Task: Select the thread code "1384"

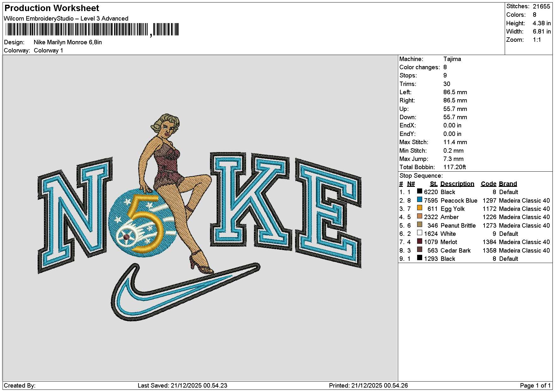Action: click(490, 242)
